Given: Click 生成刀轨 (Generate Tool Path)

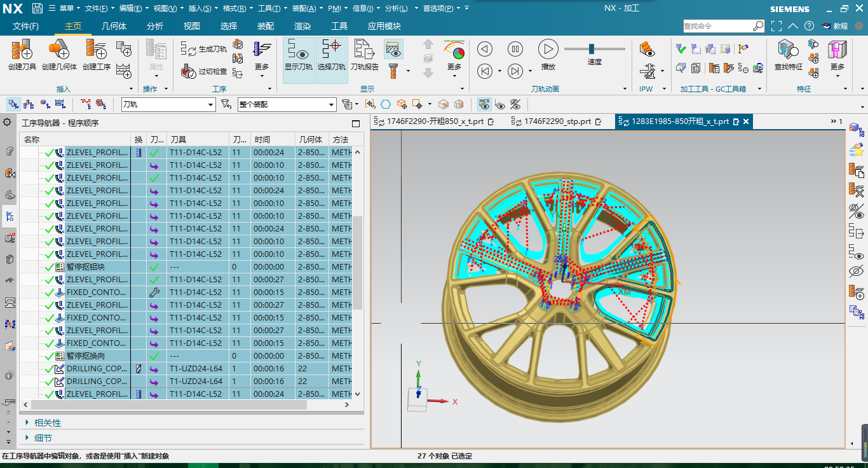Looking at the screenshot, I should pos(203,49).
